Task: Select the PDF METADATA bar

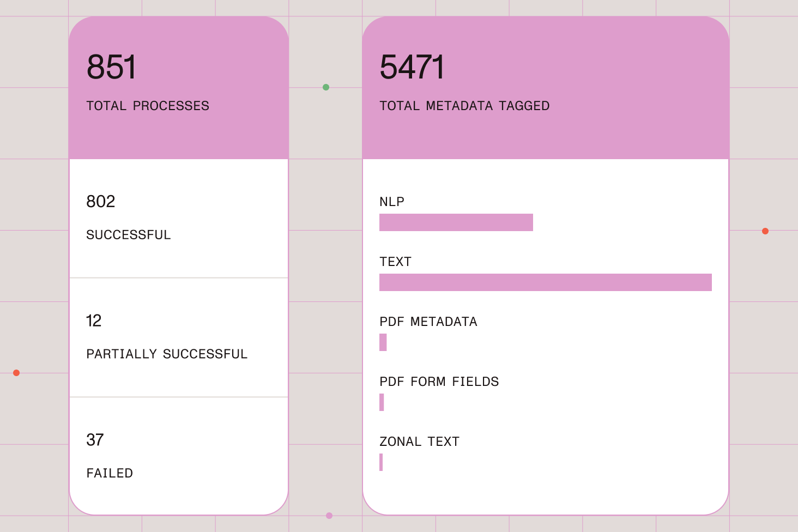Action: (x=383, y=342)
